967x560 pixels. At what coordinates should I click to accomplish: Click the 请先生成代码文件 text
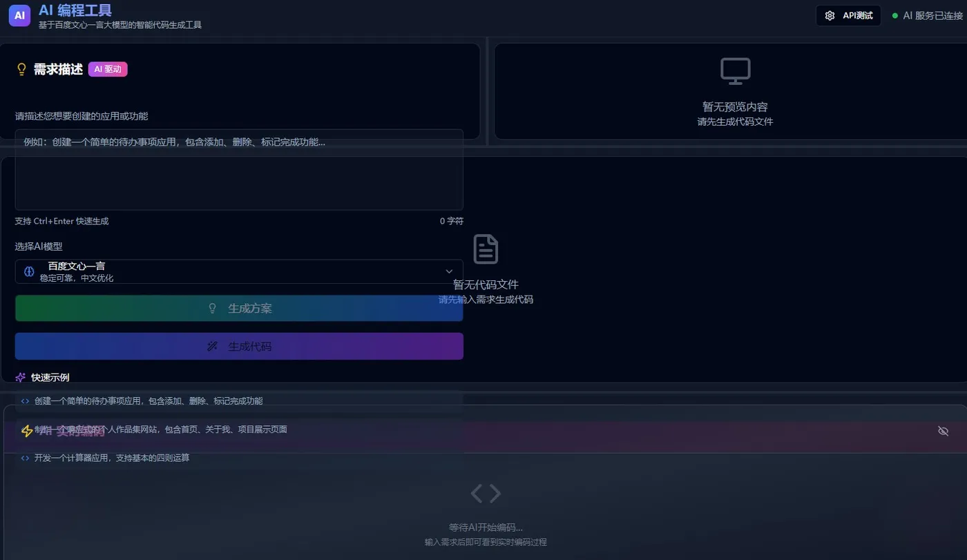point(735,122)
